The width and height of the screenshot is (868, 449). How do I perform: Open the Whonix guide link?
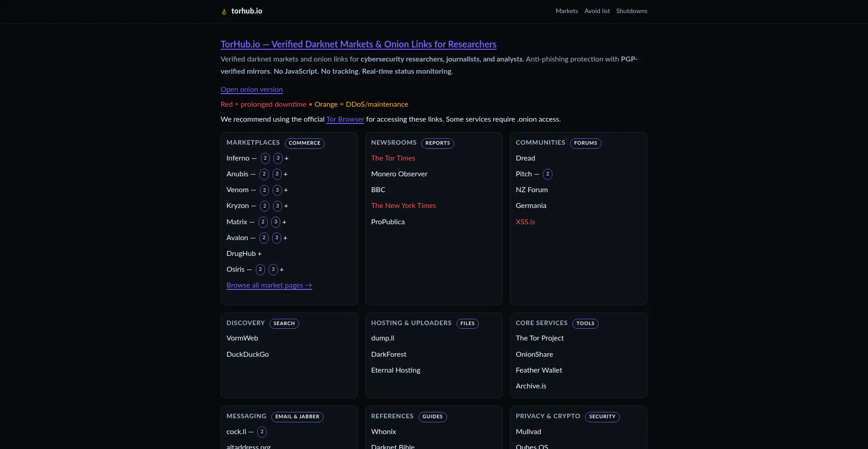click(384, 432)
